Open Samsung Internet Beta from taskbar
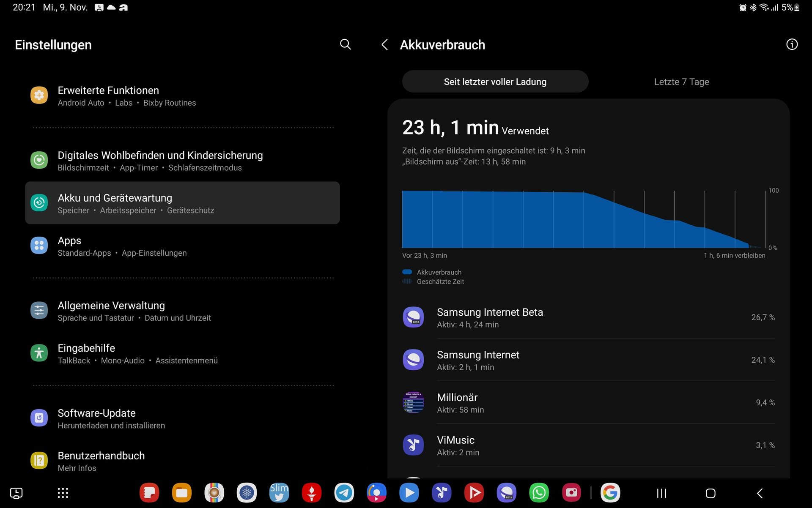This screenshot has height=508, width=812. pos(506,493)
